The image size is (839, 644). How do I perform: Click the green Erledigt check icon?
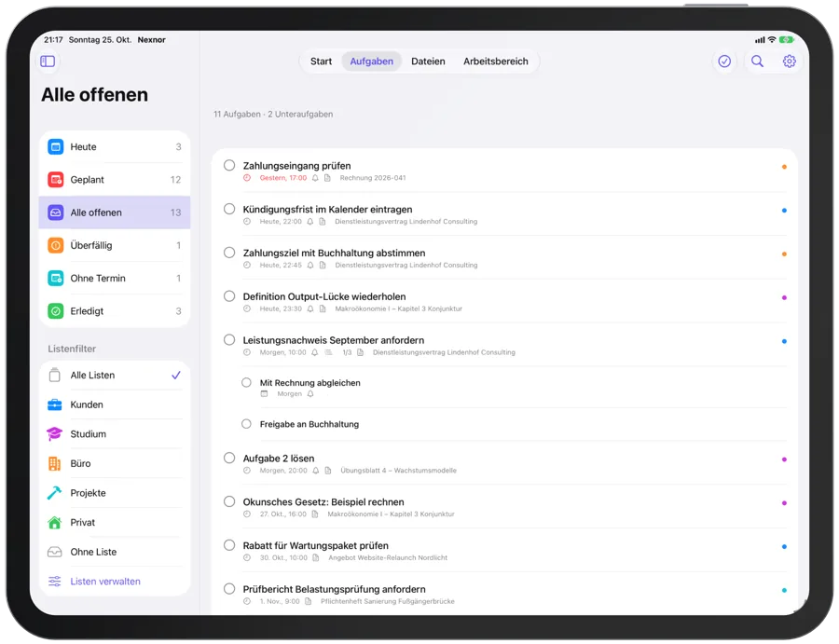[x=56, y=310]
